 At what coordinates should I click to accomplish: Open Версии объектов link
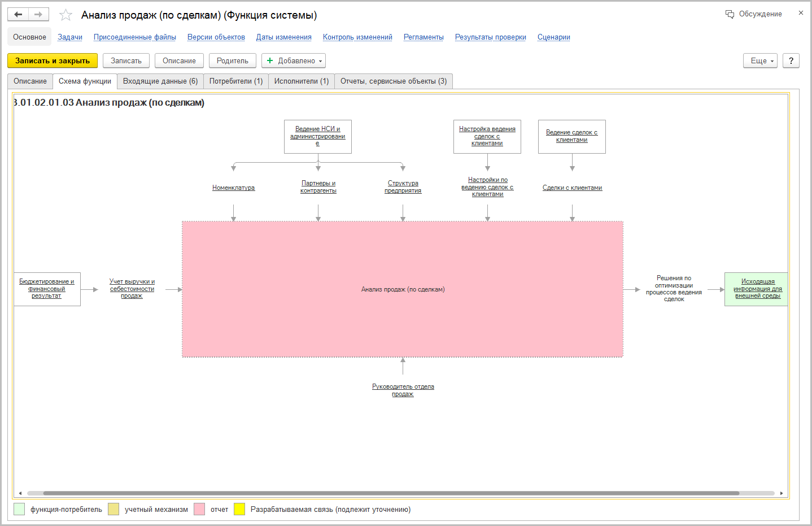click(216, 37)
